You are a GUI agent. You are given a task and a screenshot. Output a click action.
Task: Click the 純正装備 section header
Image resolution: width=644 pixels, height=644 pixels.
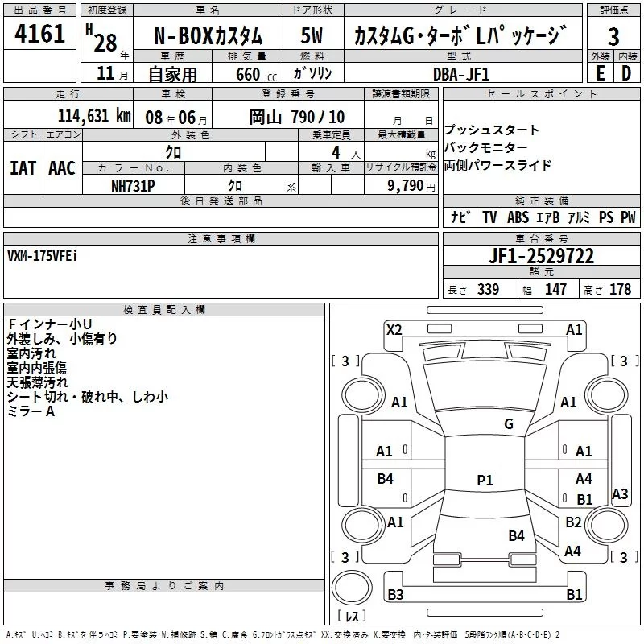click(541, 200)
